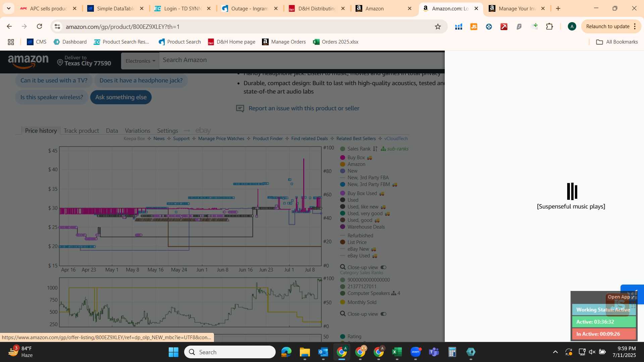The width and height of the screenshot is (644, 362).
Task: Open the Electronics search category dropdown
Action: 140,61
